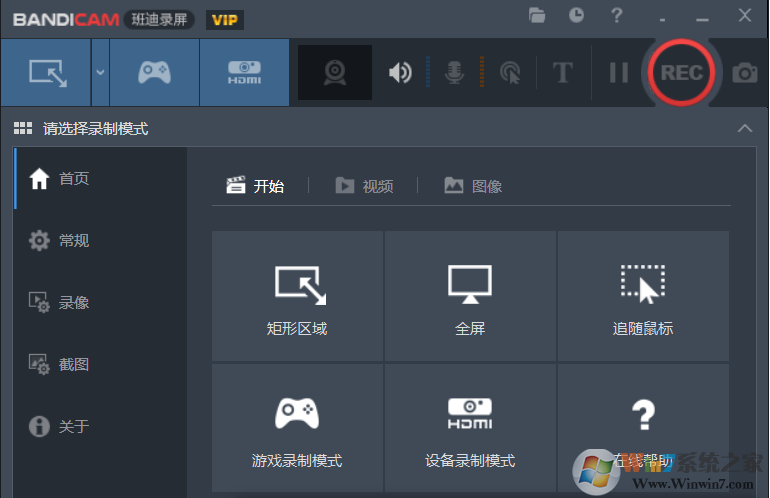This screenshot has width=770, height=498.
Task: Open the 在线帮助 question mark tile
Action: pos(643,428)
